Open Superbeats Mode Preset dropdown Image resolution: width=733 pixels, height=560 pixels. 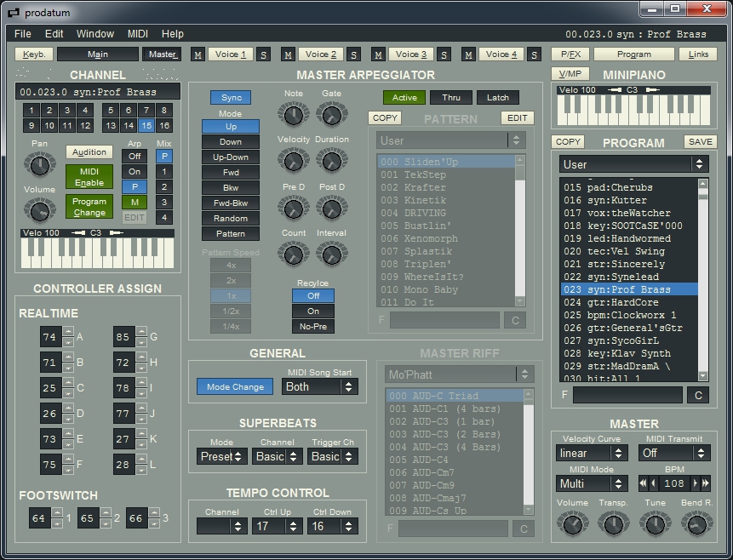click(221, 456)
